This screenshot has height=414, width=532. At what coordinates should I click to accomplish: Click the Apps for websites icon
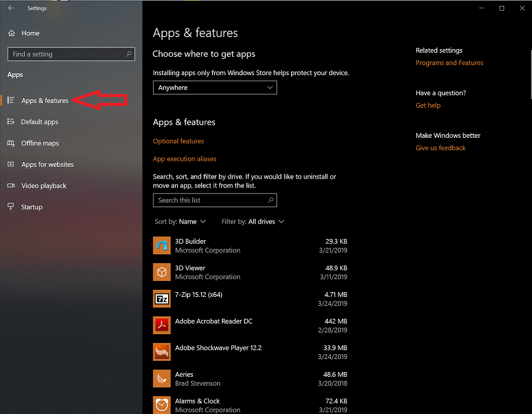coord(11,164)
